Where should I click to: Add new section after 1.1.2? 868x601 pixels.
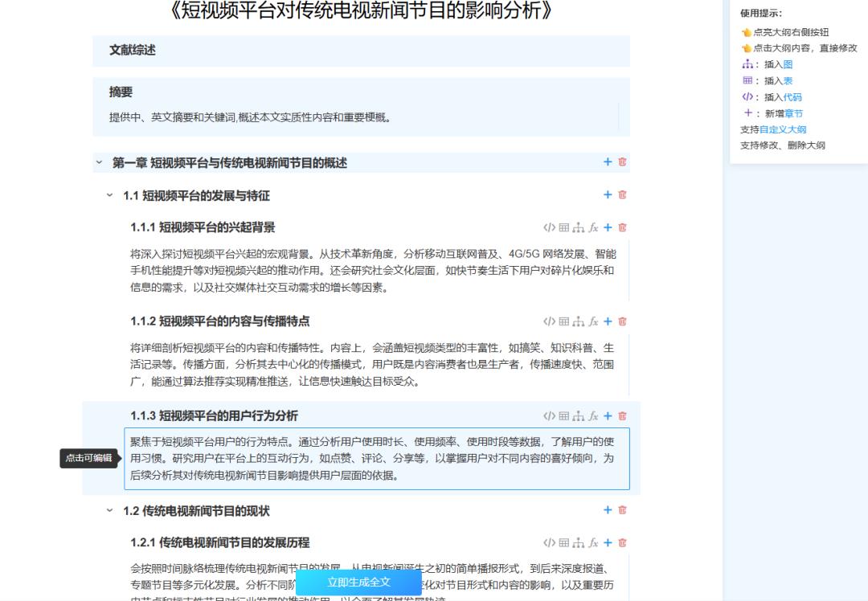(608, 321)
